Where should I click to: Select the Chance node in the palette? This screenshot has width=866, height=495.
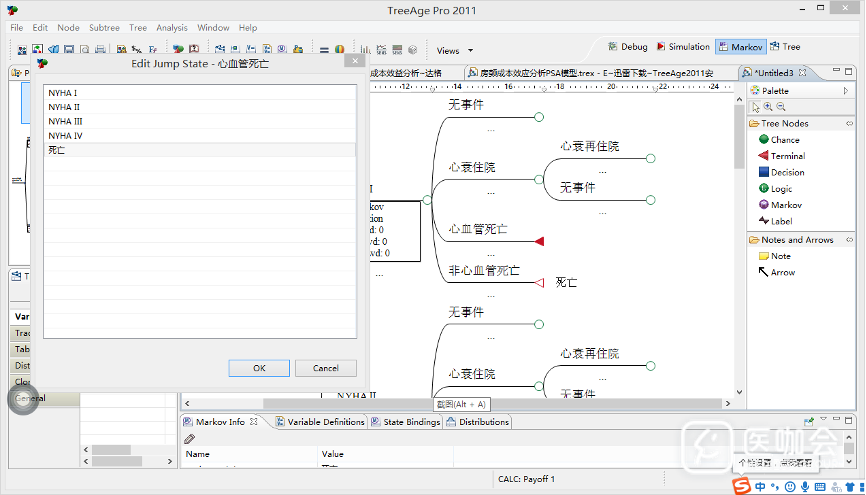pyautogui.click(x=785, y=140)
